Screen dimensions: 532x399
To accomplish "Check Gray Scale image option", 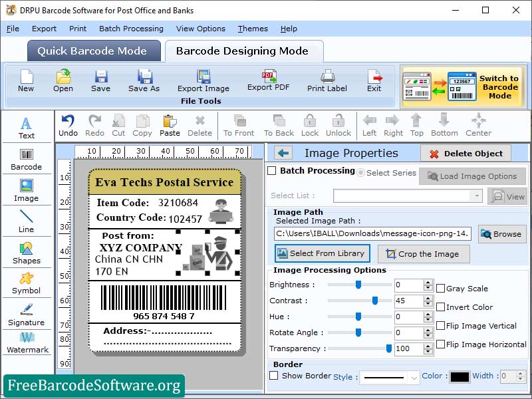I will (x=442, y=289).
